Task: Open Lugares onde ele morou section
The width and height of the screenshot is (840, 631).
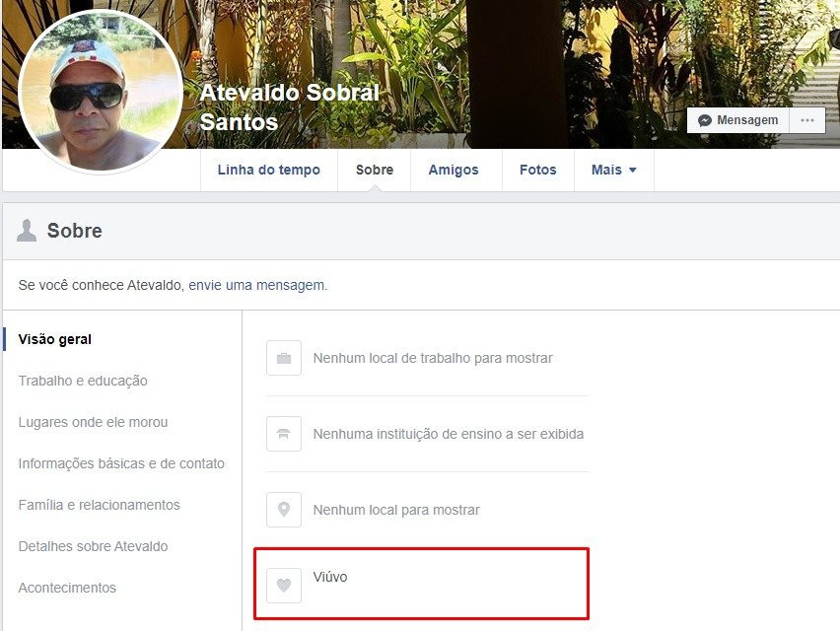Action: coord(94,422)
